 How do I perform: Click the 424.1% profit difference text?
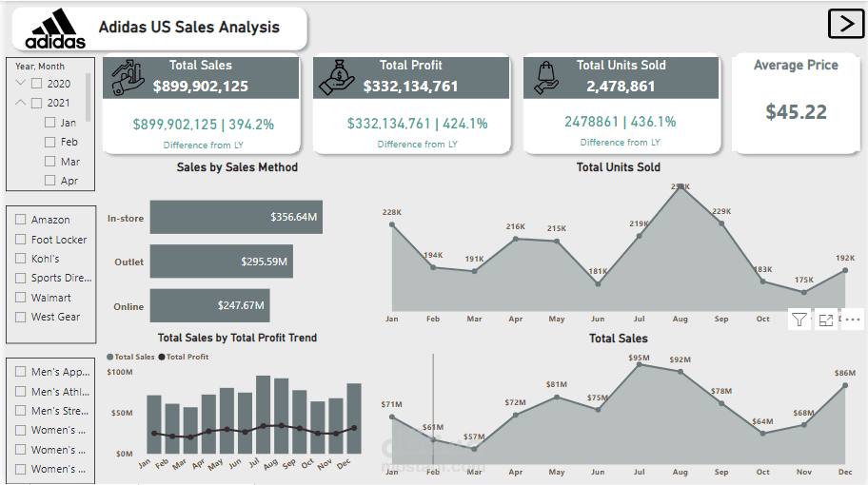465,124
